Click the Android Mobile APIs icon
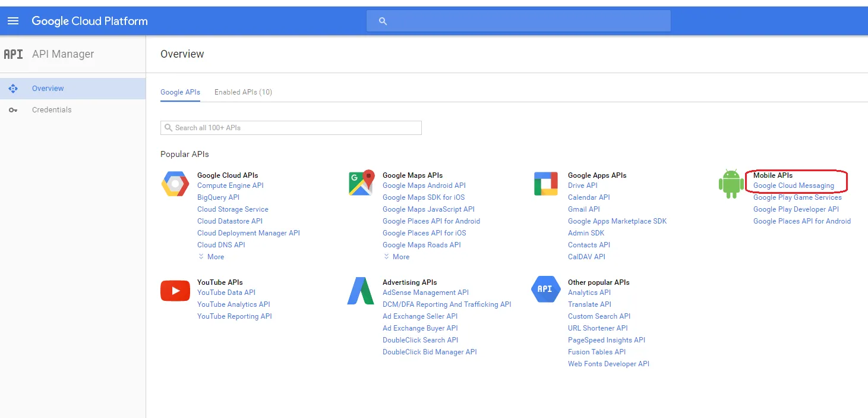This screenshot has height=418, width=868. [731, 184]
